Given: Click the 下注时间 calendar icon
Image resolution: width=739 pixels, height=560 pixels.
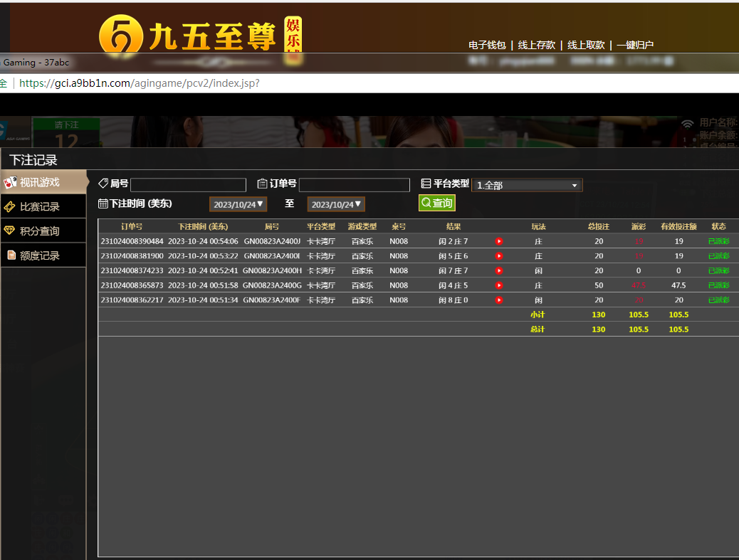Looking at the screenshot, I should click(103, 204).
